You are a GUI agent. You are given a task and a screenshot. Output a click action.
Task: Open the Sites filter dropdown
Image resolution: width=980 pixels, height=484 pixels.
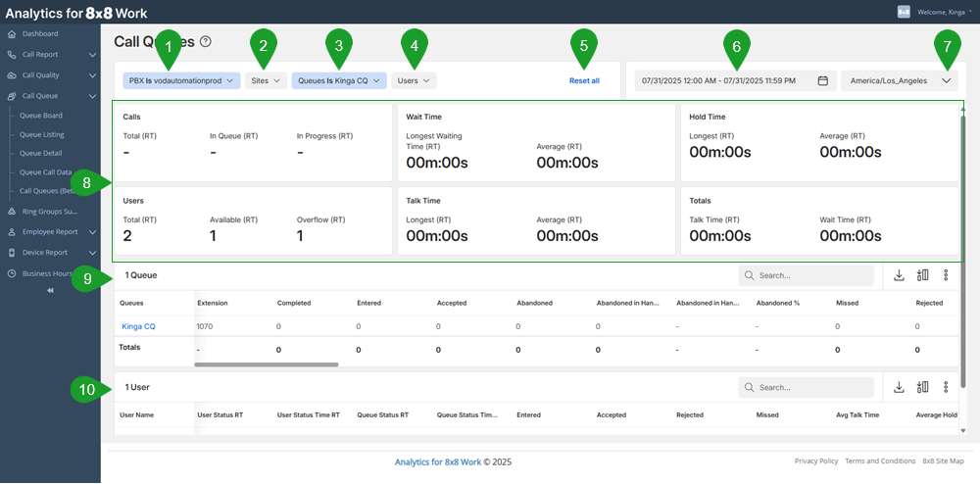266,80
